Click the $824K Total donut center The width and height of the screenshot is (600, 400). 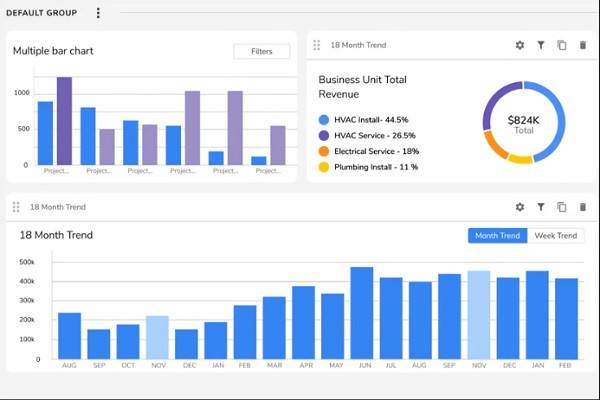(523, 123)
